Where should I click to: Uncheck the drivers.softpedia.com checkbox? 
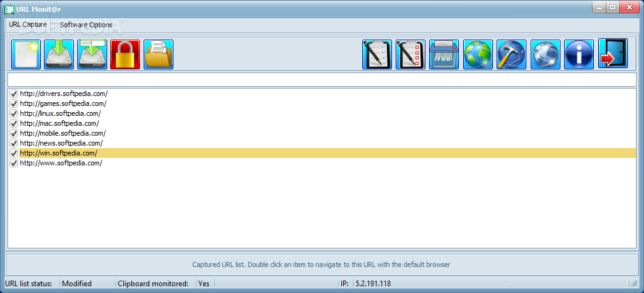pyautogui.click(x=14, y=94)
